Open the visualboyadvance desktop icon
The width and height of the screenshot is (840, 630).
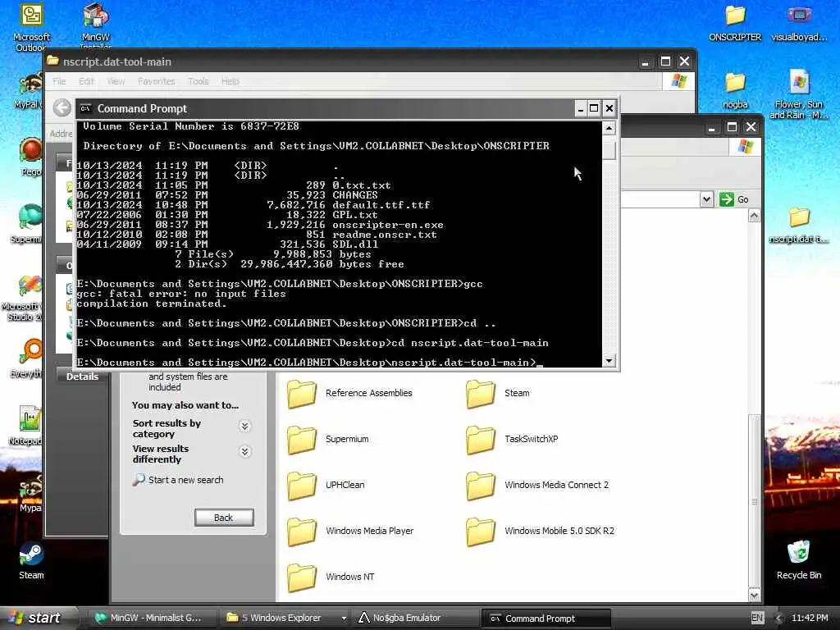(799, 24)
